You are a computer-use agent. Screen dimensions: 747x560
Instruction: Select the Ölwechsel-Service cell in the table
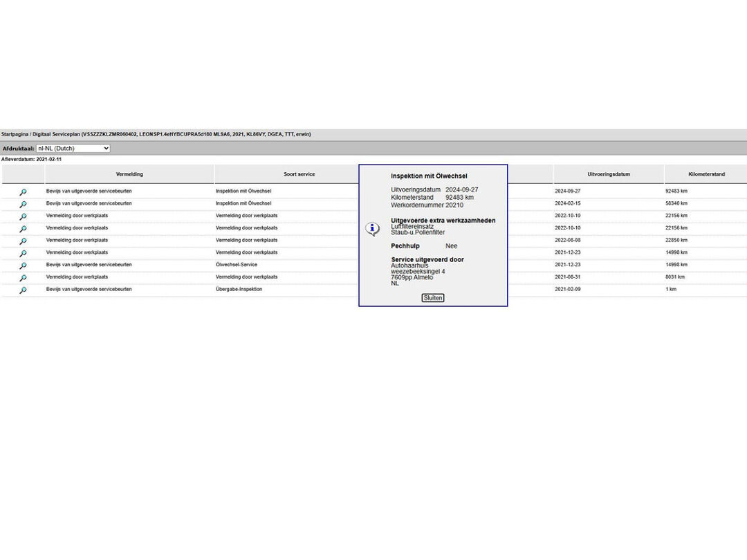tap(237, 265)
